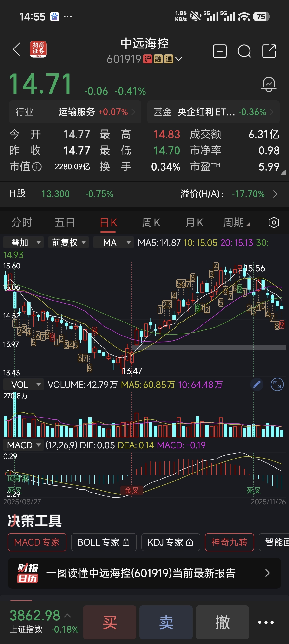
Task: Toggle the MACD专家 tool
Action: [37, 542]
